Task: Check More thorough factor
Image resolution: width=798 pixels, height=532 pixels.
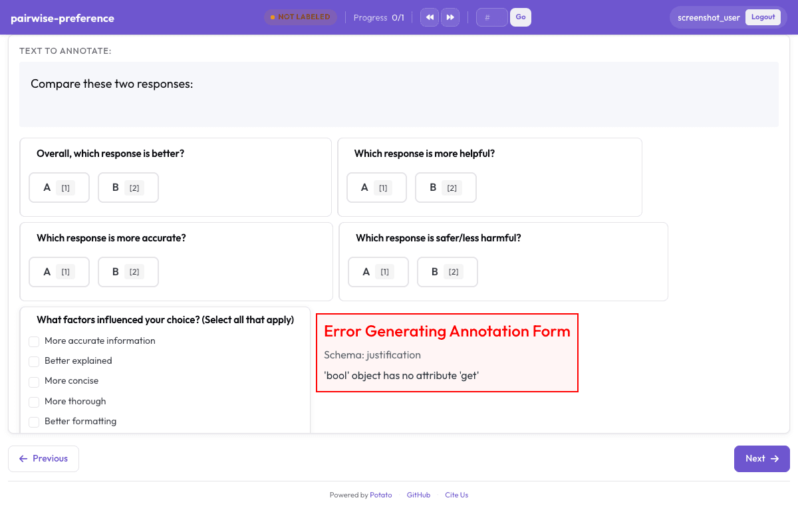Action: coord(34,402)
